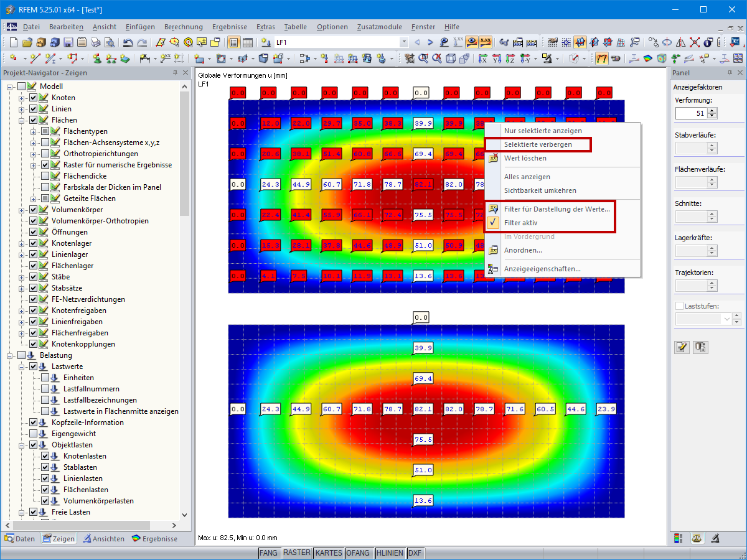The image size is (747, 560).
Task: Show isometric wireframe cube view
Action: tap(449, 58)
